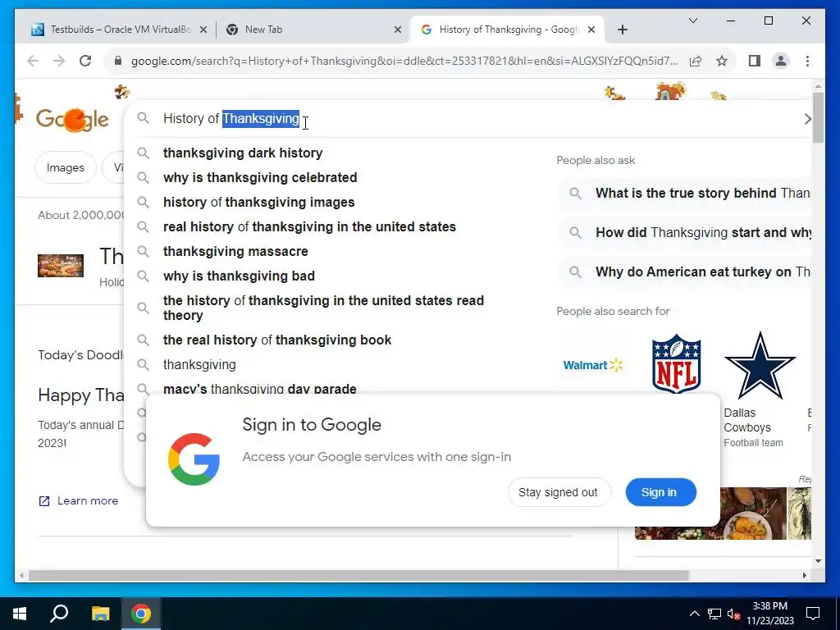Viewport: 840px width, 630px height.
Task: Open the Windows Start menu
Action: pyautogui.click(x=20, y=614)
